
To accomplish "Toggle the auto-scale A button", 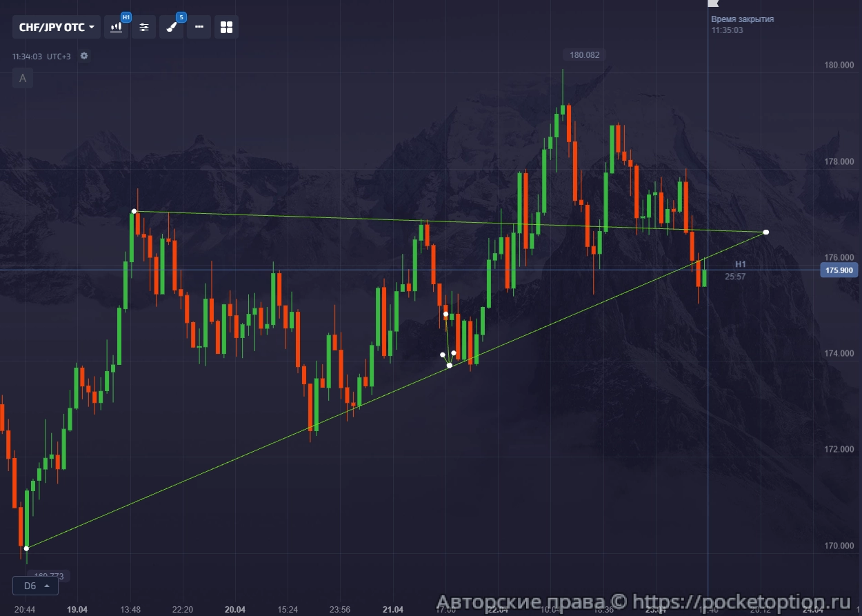I will click(23, 78).
